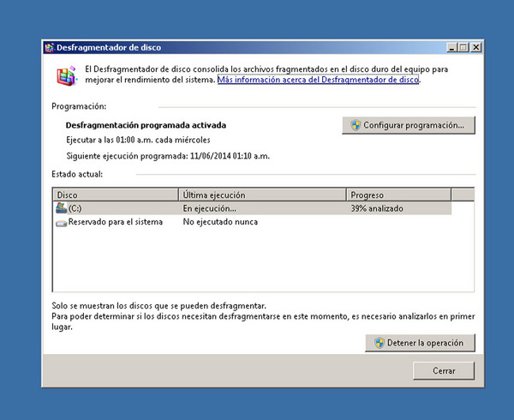Minimize the Desfragmentador de disco window
This screenshot has height=420, width=514.
pos(450,47)
